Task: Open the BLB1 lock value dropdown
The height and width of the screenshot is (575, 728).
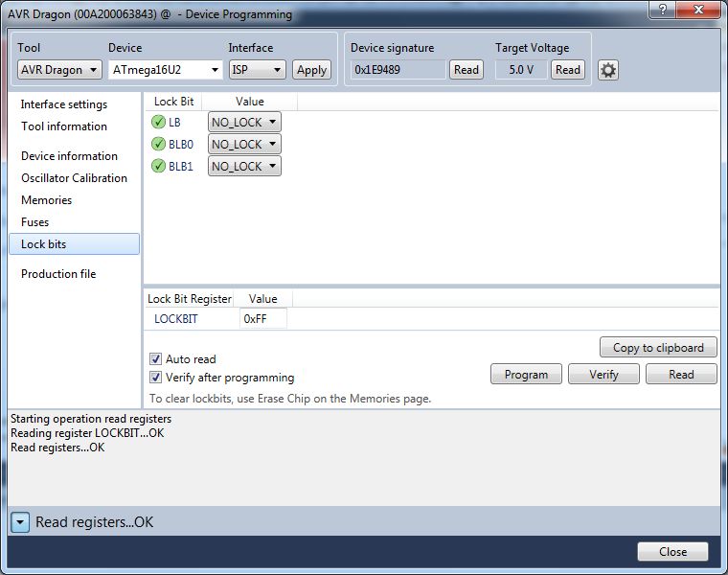Action: click(x=244, y=166)
